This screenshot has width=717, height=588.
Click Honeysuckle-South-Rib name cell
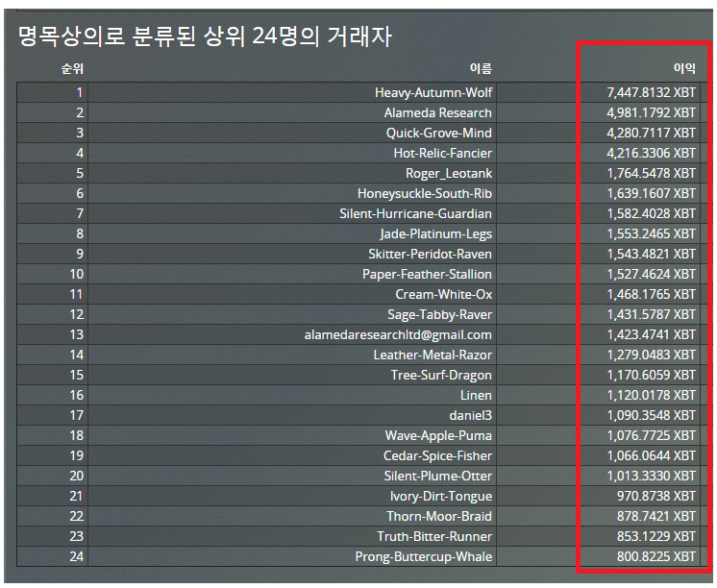425,193
